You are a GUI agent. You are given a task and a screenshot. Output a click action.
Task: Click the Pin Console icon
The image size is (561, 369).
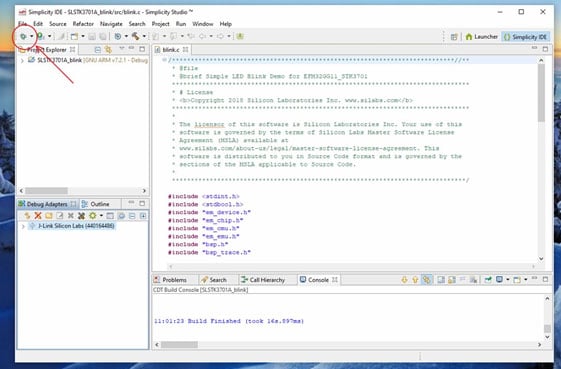tap(488, 280)
